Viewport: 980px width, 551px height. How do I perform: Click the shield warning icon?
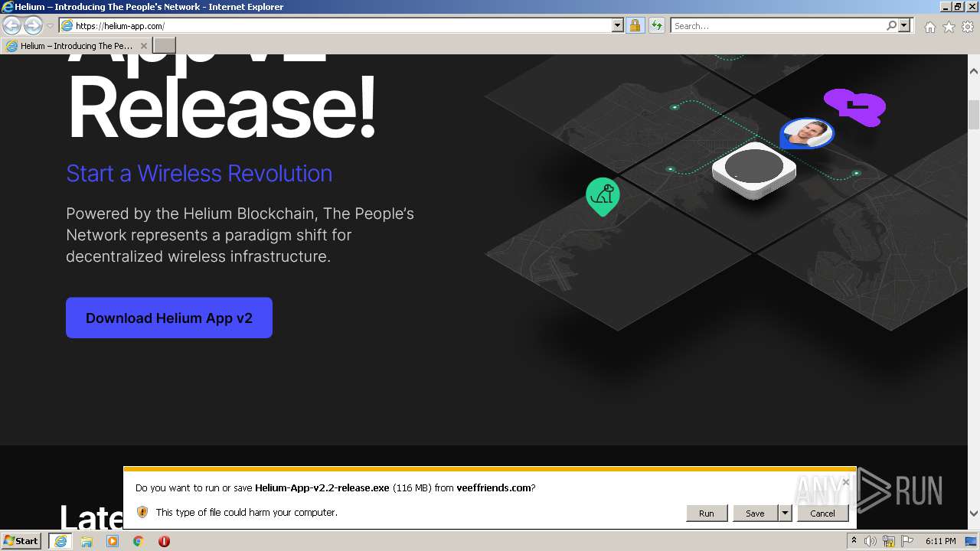click(x=142, y=512)
